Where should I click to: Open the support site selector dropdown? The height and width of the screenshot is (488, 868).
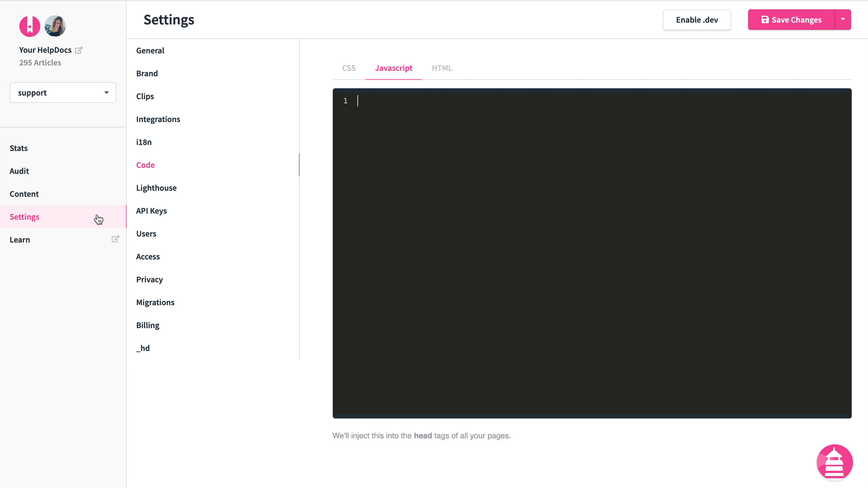point(63,93)
